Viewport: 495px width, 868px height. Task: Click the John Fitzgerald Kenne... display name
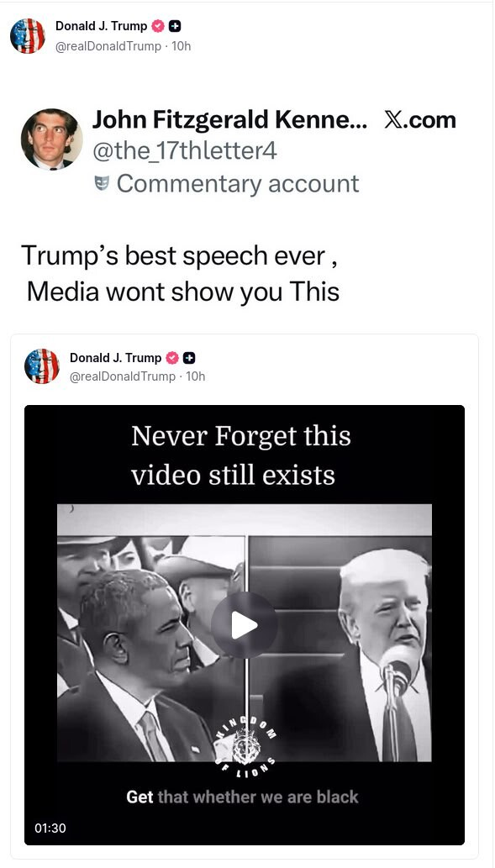tap(229, 119)
